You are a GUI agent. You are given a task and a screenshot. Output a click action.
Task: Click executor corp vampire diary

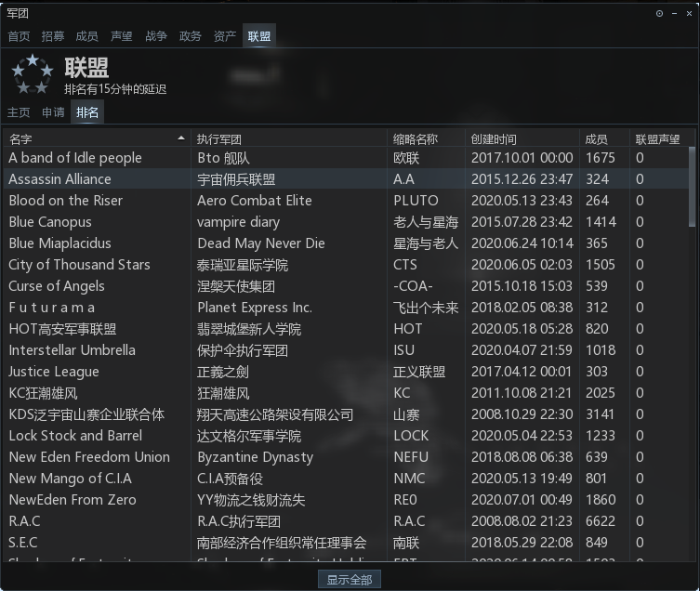(238, 222)
